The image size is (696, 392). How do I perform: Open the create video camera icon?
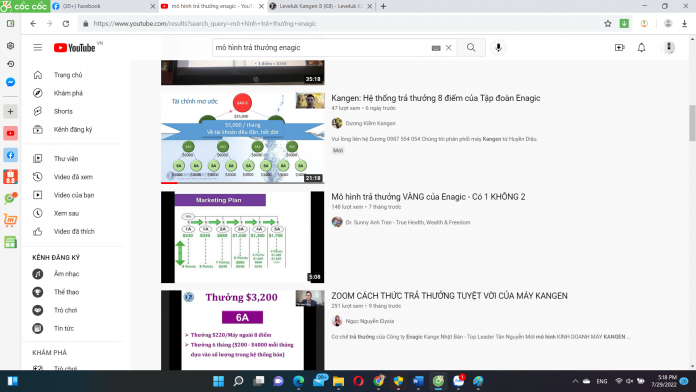(620, 48)
